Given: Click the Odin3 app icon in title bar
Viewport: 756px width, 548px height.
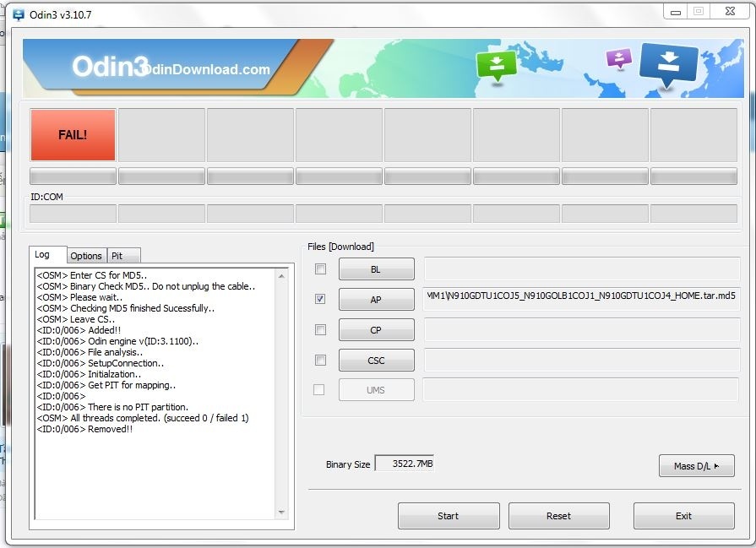Looking at the screenshot, I should click(x=19, y=15).
